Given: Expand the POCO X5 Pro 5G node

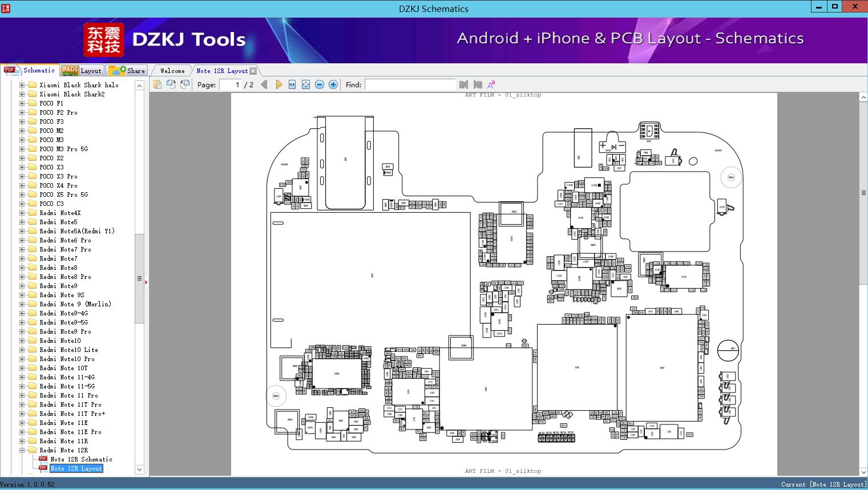Looking at the screenshot, I should [x=22, y=195].
